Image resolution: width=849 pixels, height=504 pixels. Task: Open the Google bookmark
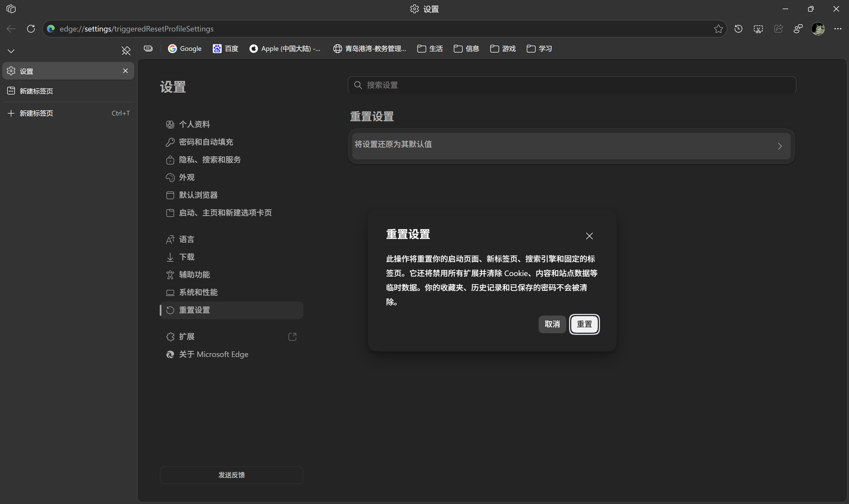tap(185, 49)
